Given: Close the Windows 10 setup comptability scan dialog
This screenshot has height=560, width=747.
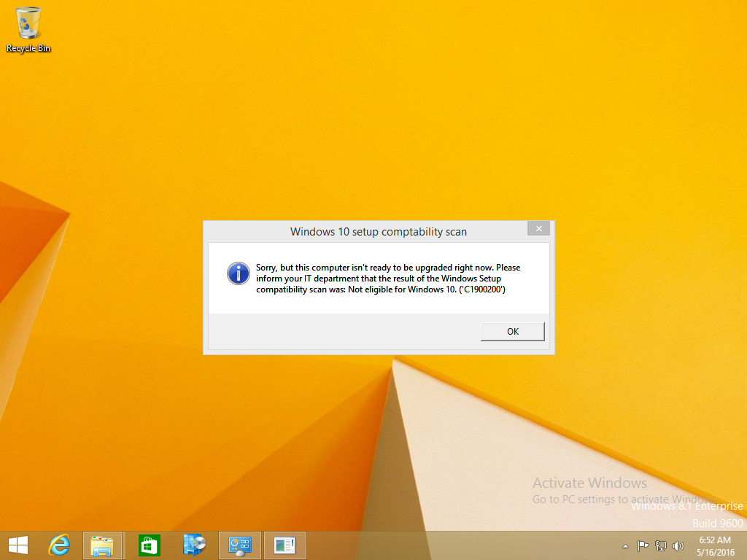Looking at the screenshot, I should pos(539,228).
